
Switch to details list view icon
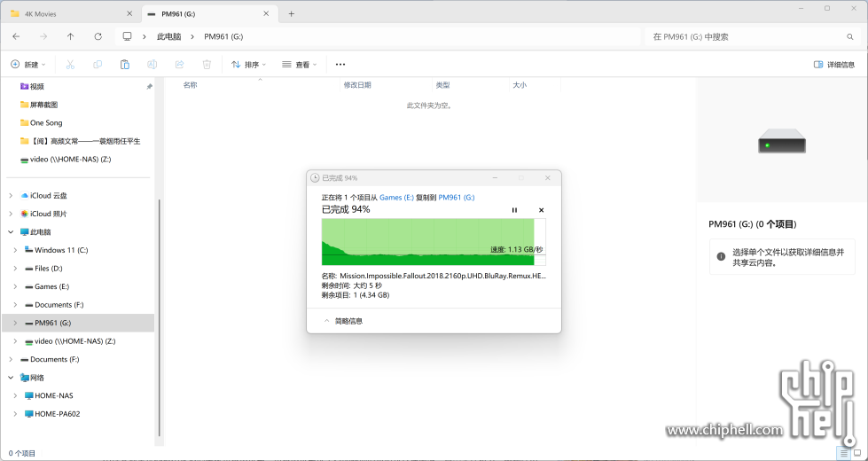(844, 453)
